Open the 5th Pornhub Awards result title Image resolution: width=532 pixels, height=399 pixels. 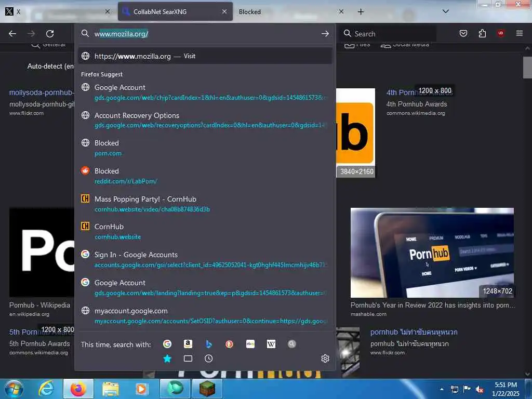[42, 332]
